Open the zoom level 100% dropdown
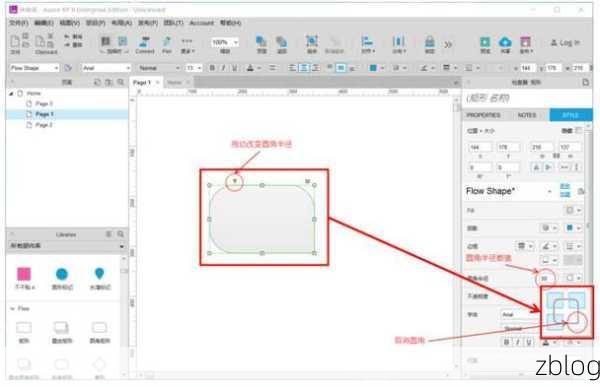 coord(225,42)
